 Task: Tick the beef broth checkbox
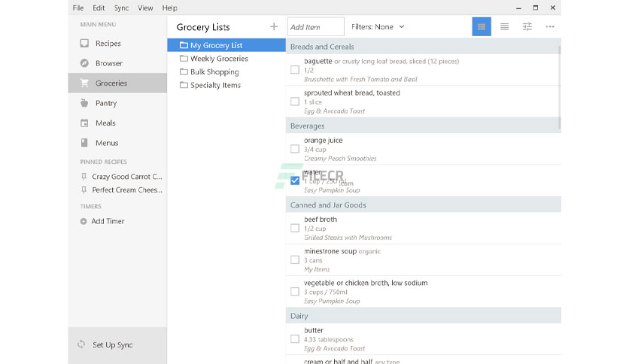[295, 228]
